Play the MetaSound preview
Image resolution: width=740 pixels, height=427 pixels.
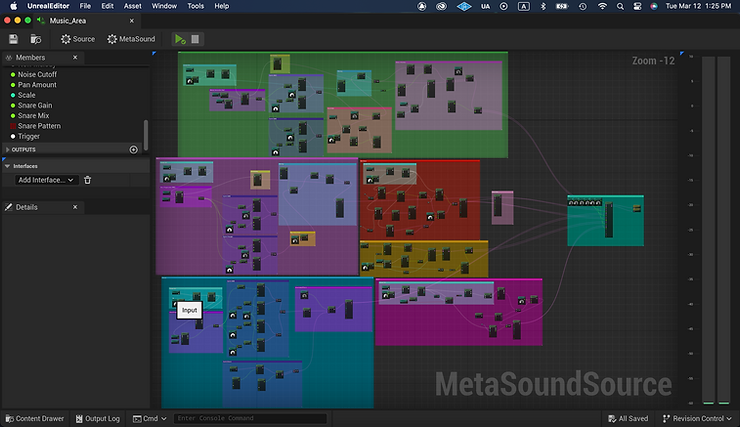tap(180, 39)
